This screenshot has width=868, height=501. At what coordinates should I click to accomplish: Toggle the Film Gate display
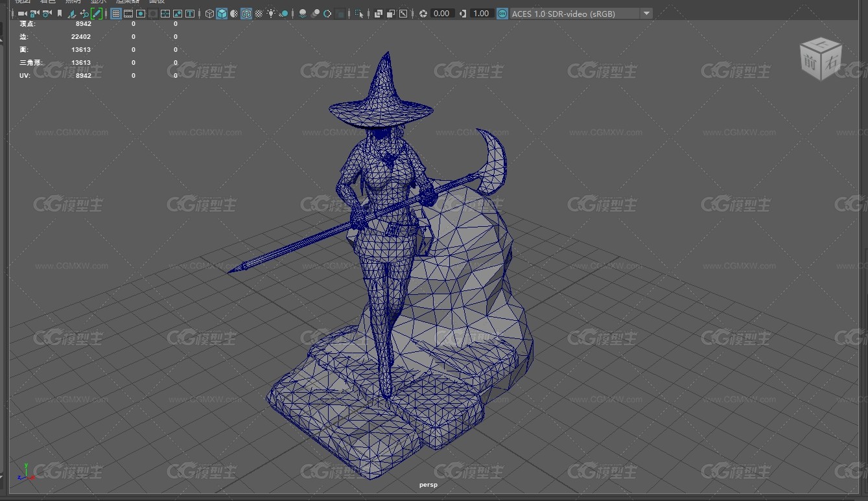coord(128,13)
